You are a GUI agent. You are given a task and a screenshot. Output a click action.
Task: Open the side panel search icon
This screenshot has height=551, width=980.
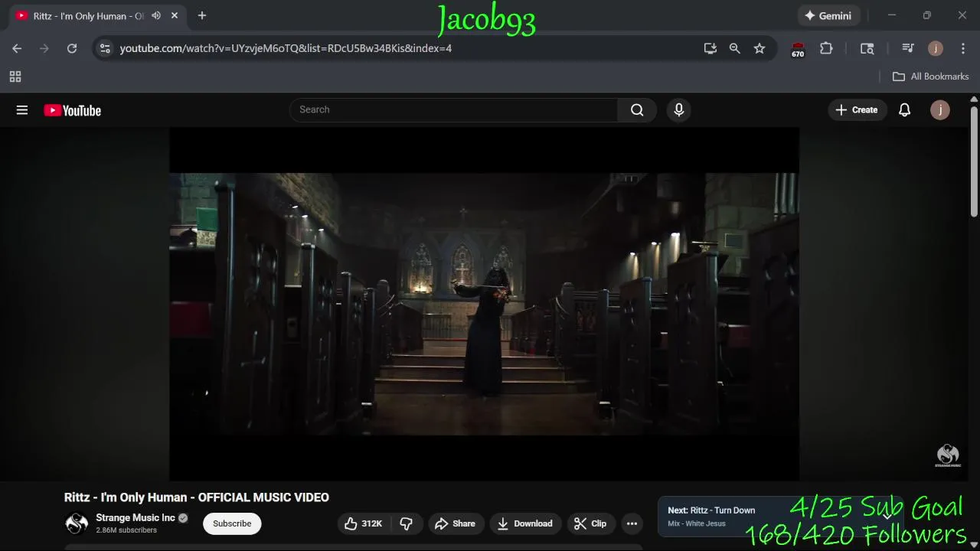[867, 48]
